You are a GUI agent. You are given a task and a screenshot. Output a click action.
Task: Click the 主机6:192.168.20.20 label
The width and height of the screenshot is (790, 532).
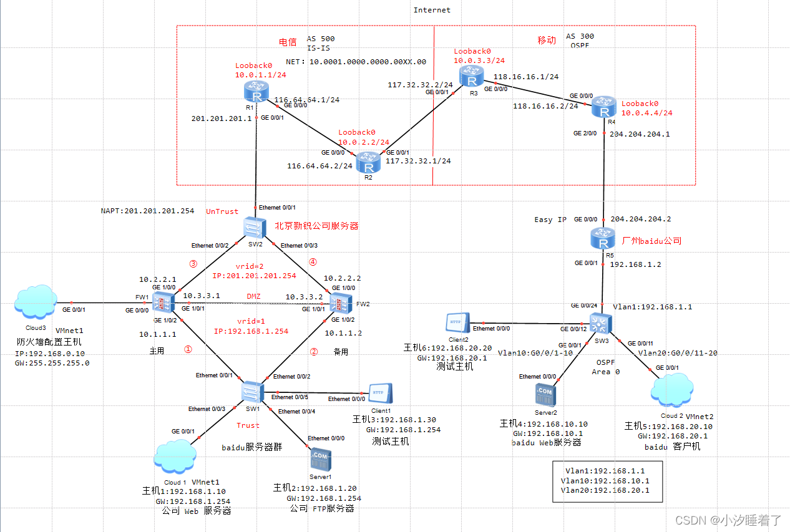pyautogui.click(x=447, y=348)
